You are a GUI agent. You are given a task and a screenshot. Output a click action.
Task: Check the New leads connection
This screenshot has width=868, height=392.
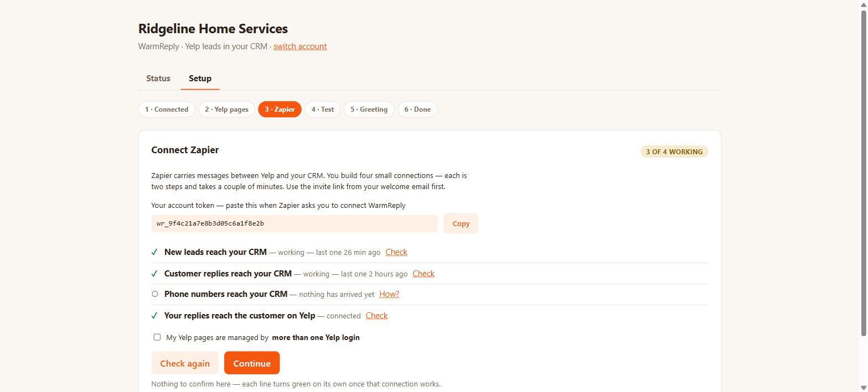396,252
